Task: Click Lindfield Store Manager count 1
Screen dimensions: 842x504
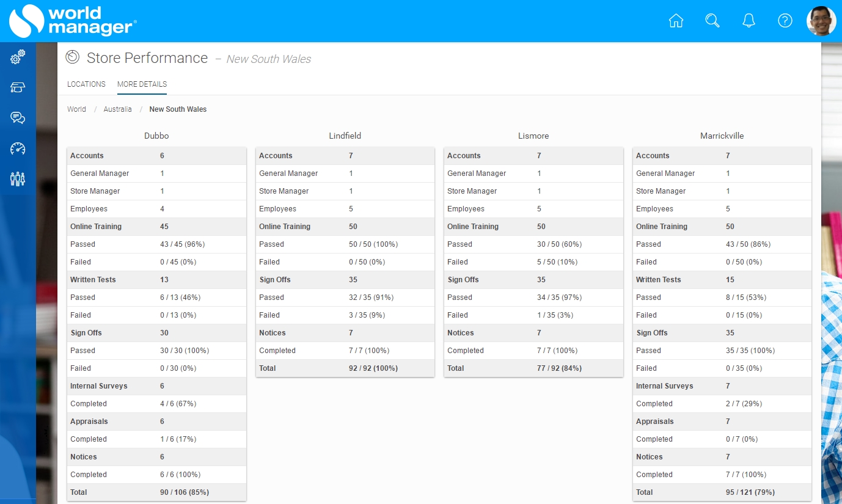Action: click(x=351, y=191)
